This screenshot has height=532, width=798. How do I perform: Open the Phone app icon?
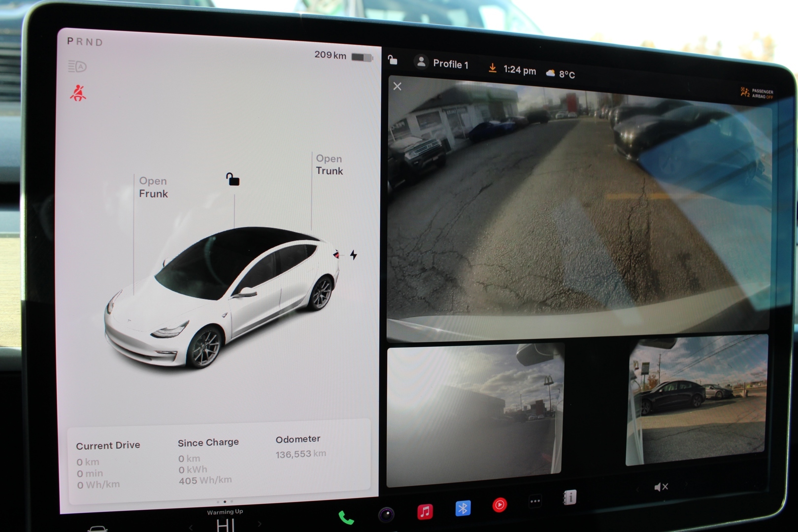346,517
